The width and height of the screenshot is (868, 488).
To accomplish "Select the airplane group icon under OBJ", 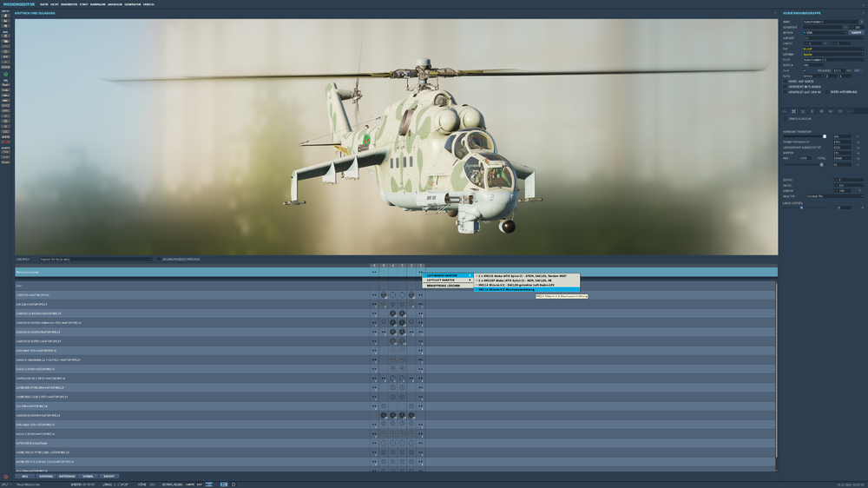I will click(x=5, y=85).
